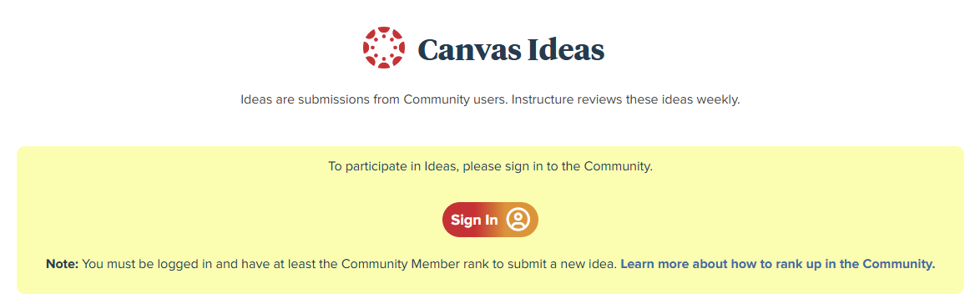Click the red left edge of Sign In button
This screenshot has height=304, width=980.
click(446, 220)
